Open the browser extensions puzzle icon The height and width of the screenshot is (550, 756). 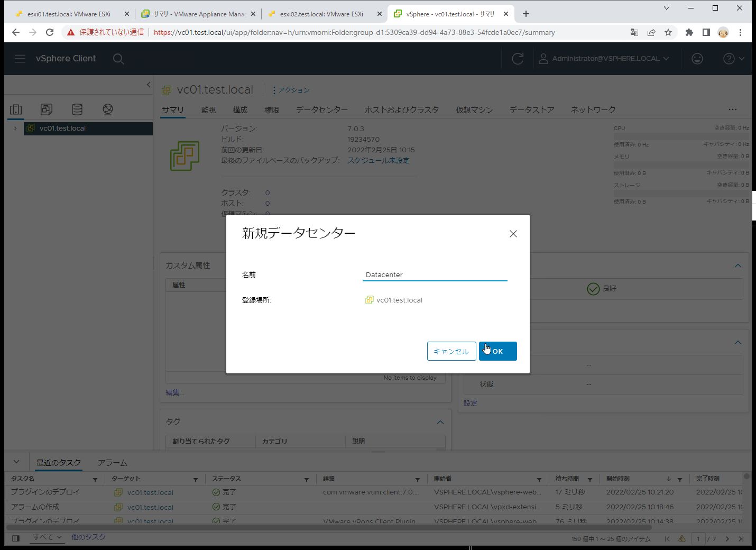click(x=689, y=32)
